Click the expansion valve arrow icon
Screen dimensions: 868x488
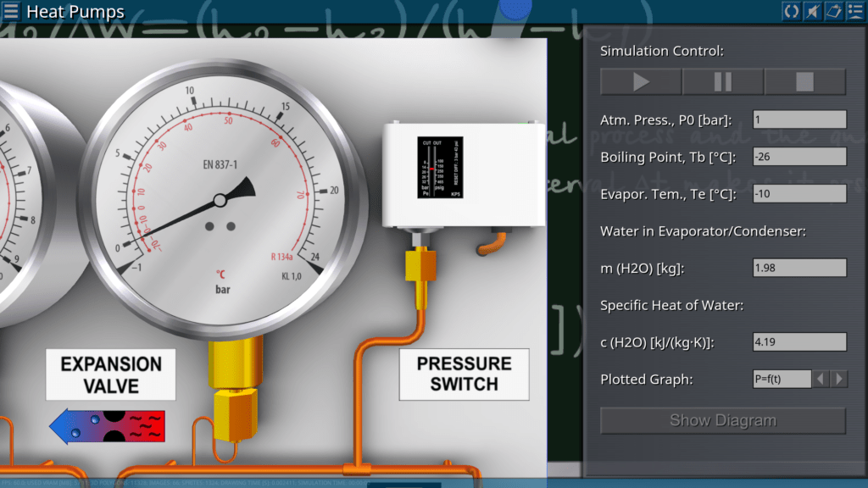108,427
